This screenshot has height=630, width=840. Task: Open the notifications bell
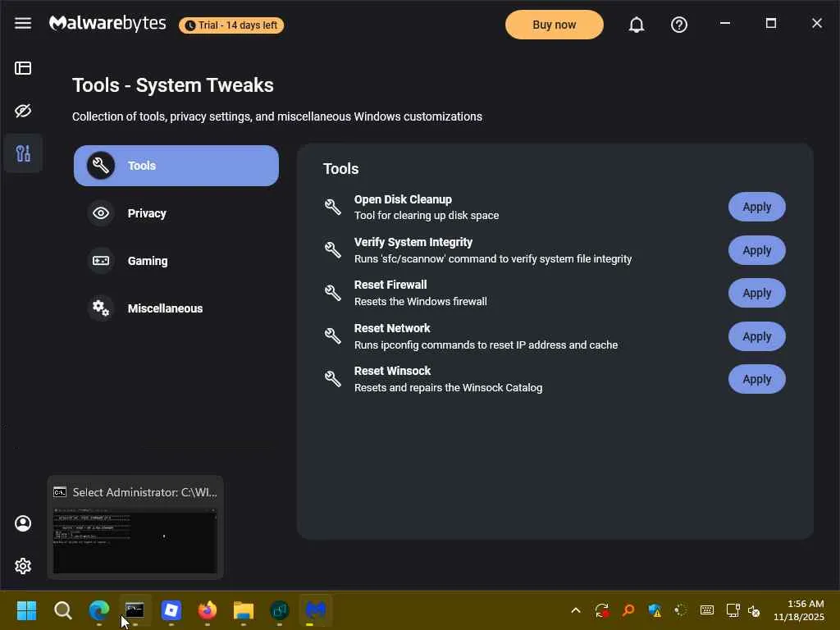click(636, 25)
